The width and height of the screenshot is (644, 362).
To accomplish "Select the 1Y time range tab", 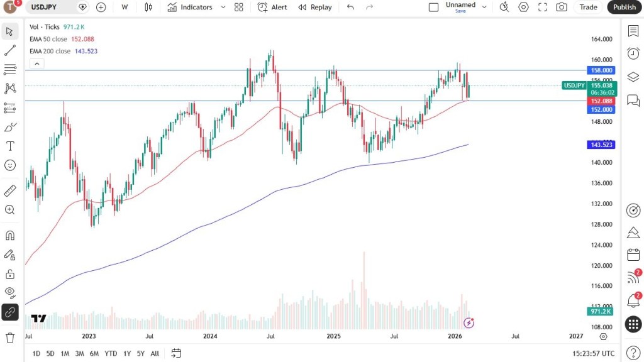I will point(127,353).
